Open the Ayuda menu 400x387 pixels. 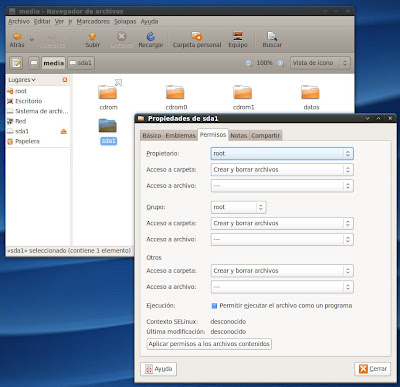149,21
